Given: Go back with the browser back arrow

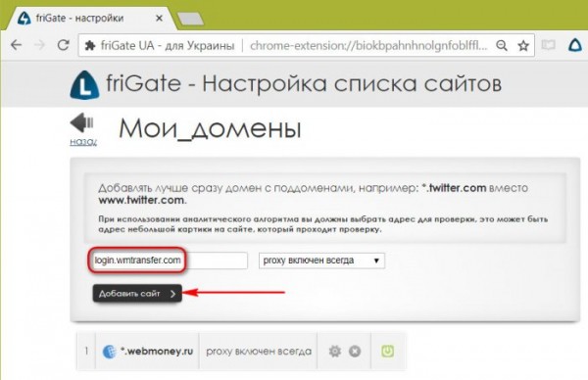Looking at the screenshot, I should click(x=16, y=45).
